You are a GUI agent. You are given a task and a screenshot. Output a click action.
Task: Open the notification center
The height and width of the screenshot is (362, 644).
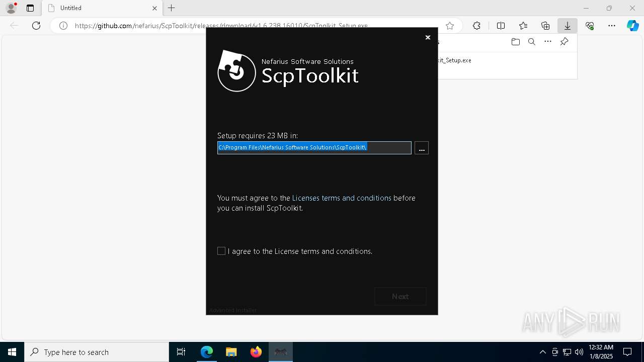coord(627,352)
